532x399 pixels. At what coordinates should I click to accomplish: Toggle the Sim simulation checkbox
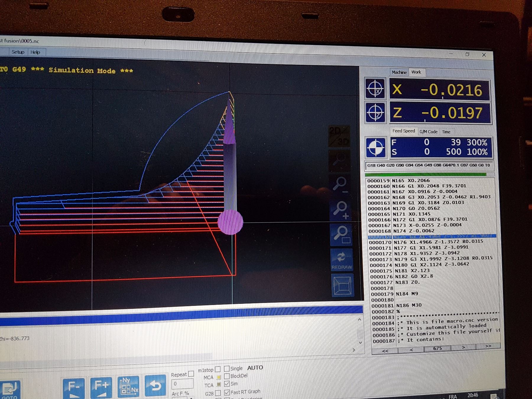tap(227, 384)
